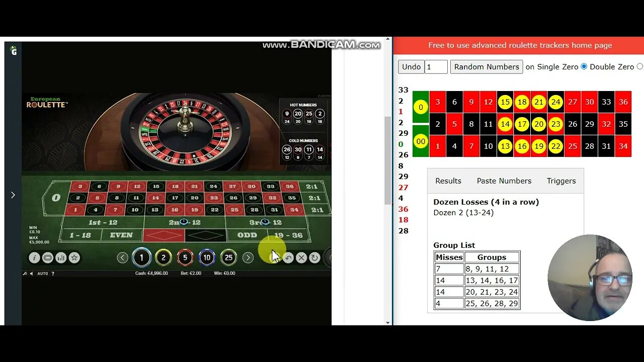Clear all bets with X icon
Screen dimensions: 644x362
tap(301, 258)
